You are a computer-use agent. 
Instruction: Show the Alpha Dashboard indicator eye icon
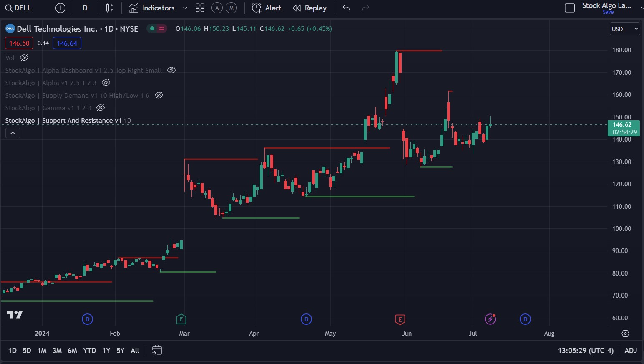point(171,70)
